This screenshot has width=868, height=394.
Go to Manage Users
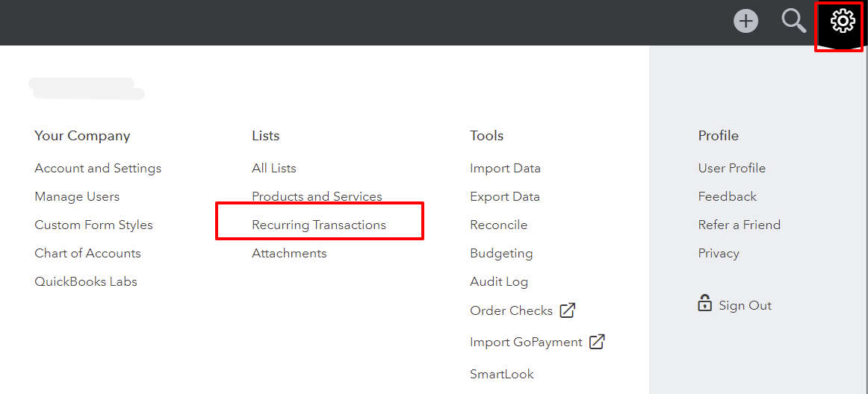77,196
